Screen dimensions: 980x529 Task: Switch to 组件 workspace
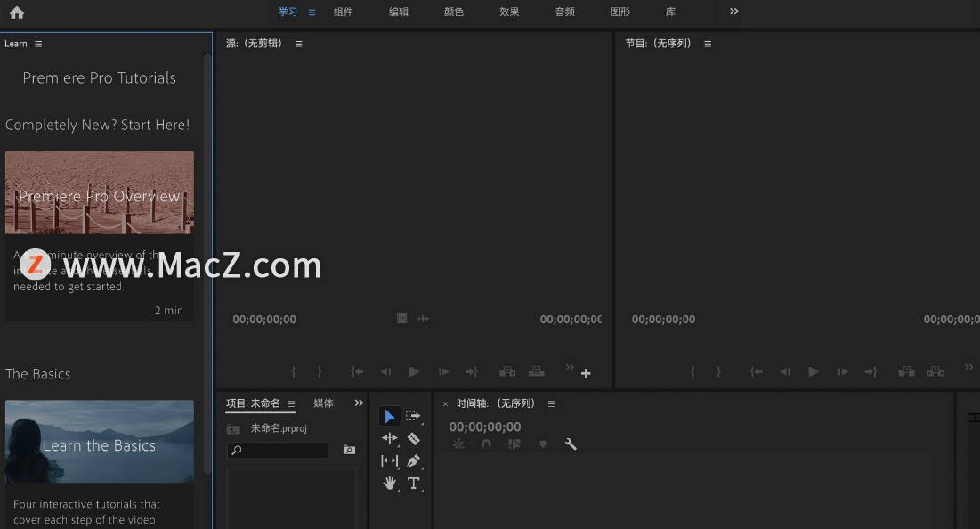(343, 12)
